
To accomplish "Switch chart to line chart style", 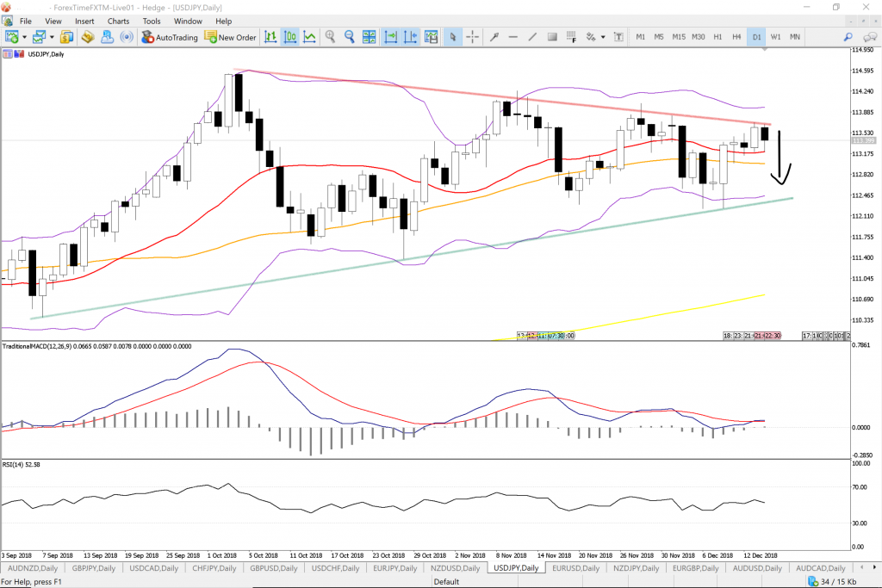I will pos(309,37).
